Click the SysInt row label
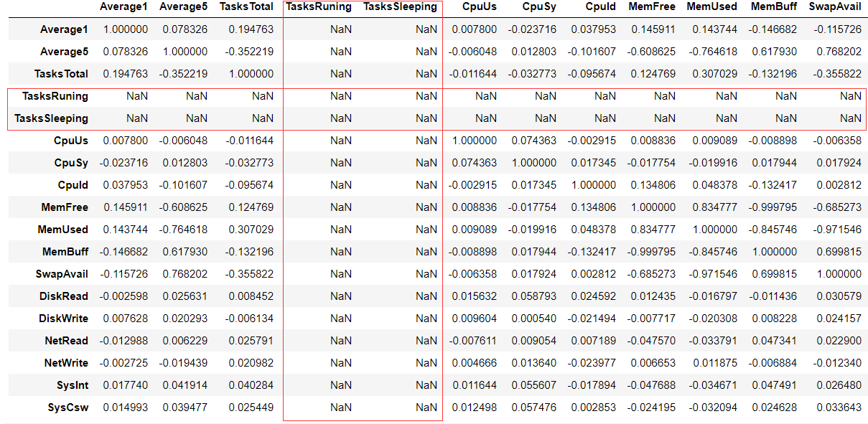The width and height of the screenshot is (868, 424). pos(73,385)
